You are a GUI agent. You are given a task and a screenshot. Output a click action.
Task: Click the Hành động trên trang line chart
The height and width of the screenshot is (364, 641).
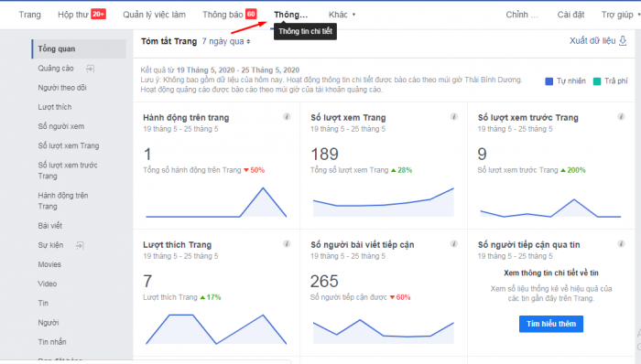pos(216,202)
